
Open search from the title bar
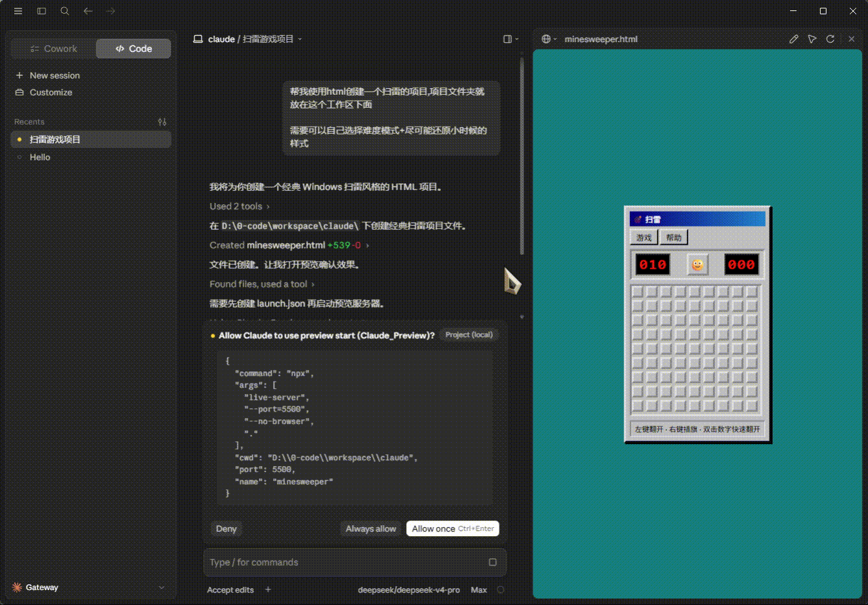coord(65,11)
